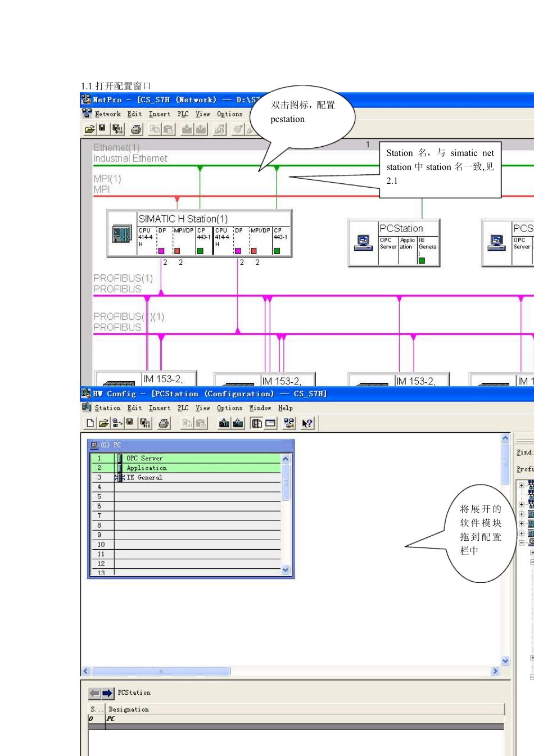Screen dimensions: 534x756
Task: Click Save icon in HW Config toolbar
Action: pos(130,423)
